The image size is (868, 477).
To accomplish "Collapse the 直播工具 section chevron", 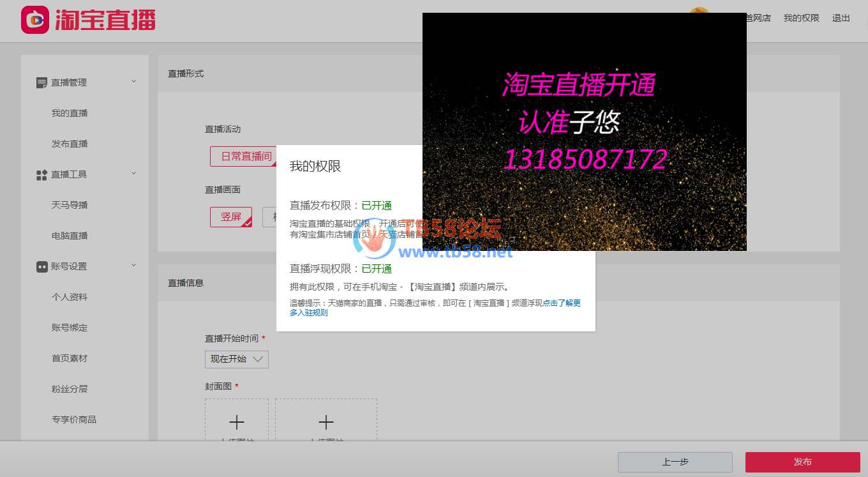I will pyautogui.click(x=133, y=173).
